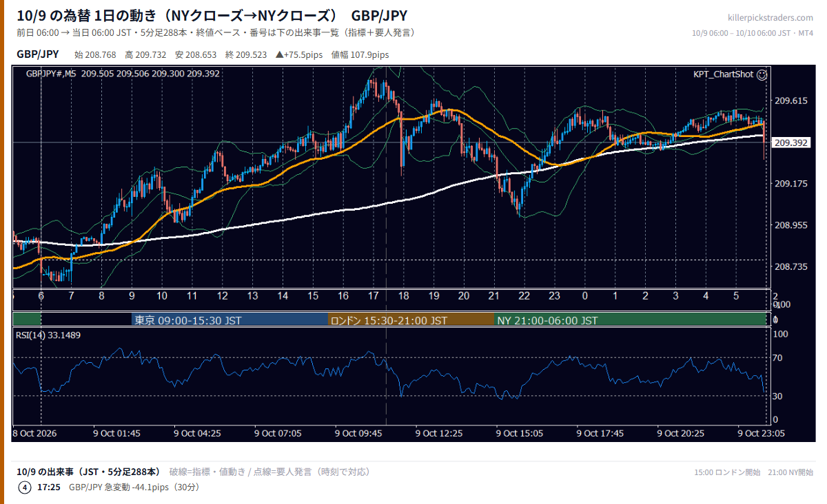The height and width of the screenshot is (504, 827).
Task: Select the 東京 09:00-15:30 JST session bar
Action: pyautogui.click(x=230, y=320)
